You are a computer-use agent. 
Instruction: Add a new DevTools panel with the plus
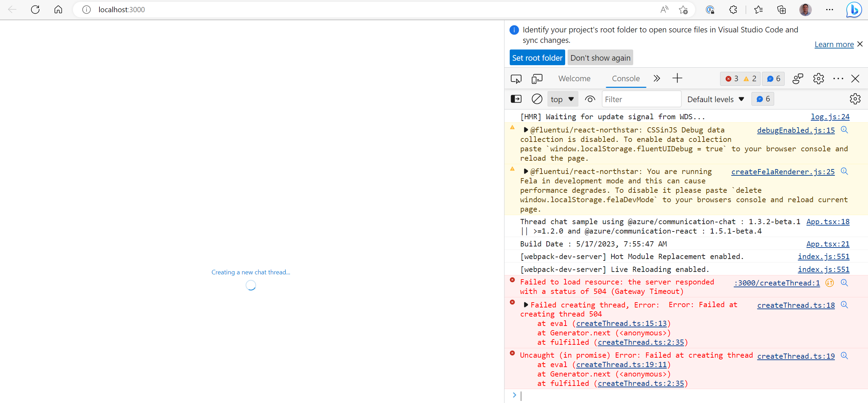pyautogui.click(x=677, y=78)
